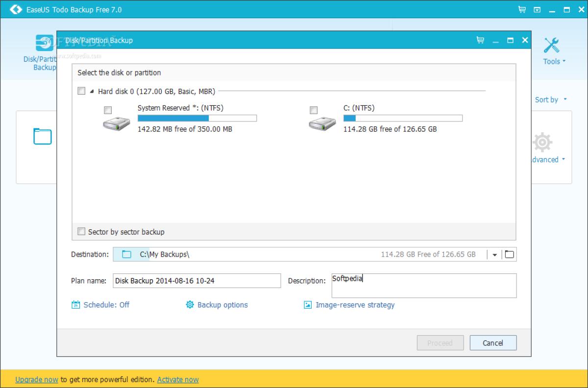Click inside the Description text field

click(424, 286)
